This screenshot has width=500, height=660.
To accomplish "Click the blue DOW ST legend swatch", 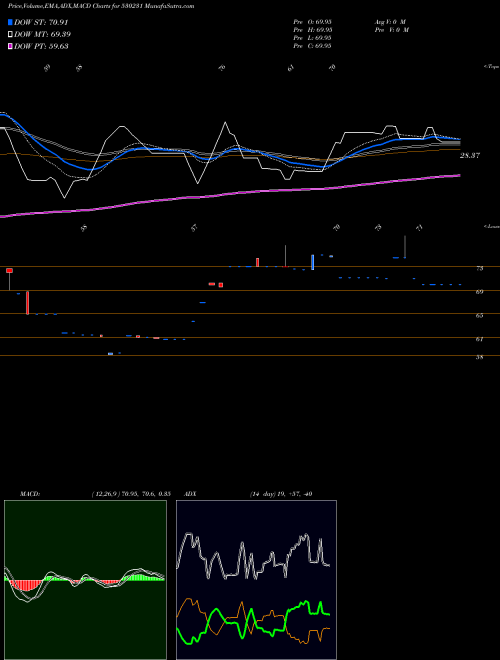I will point(11,23).
